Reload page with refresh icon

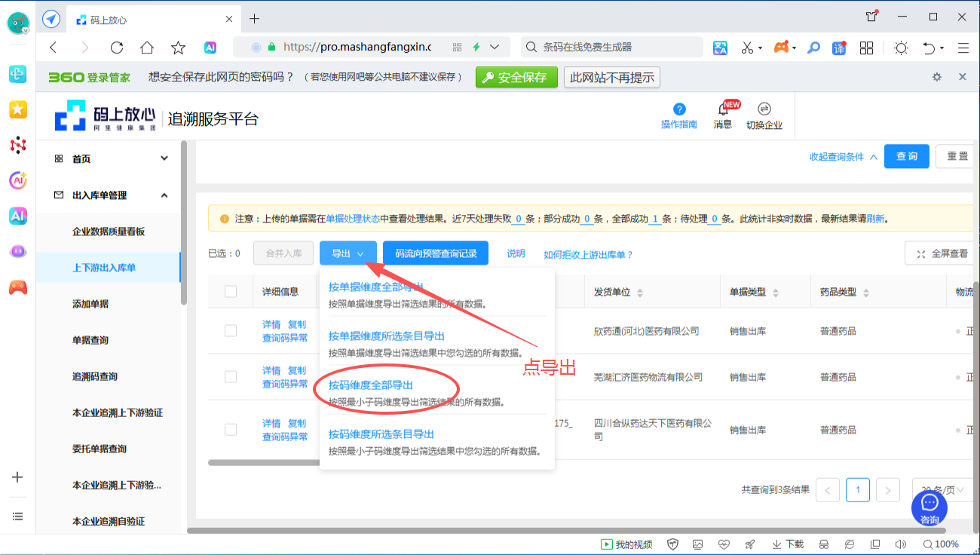tap(116, 48)
